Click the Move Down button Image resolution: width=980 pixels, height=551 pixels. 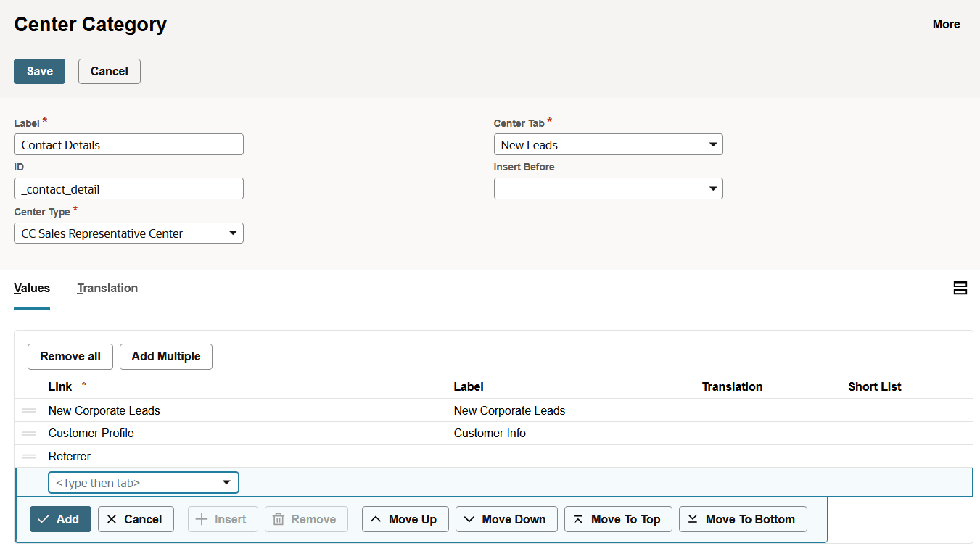(x=506, y=519)
